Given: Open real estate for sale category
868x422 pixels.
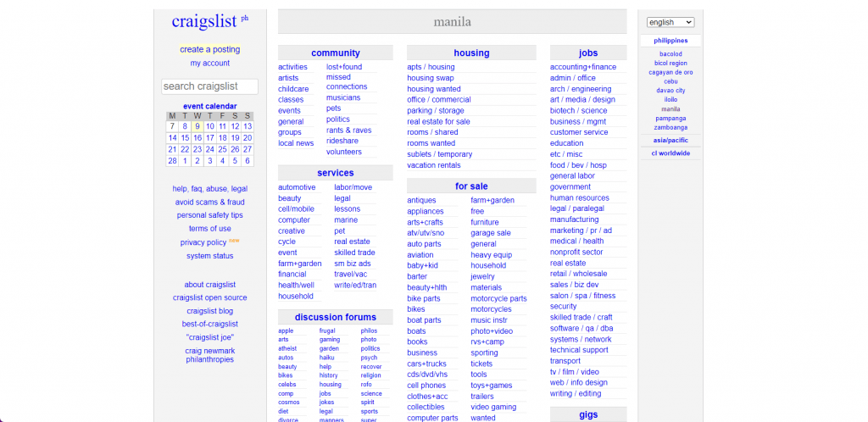Looking at the screenshot, I should pos(438,122).
